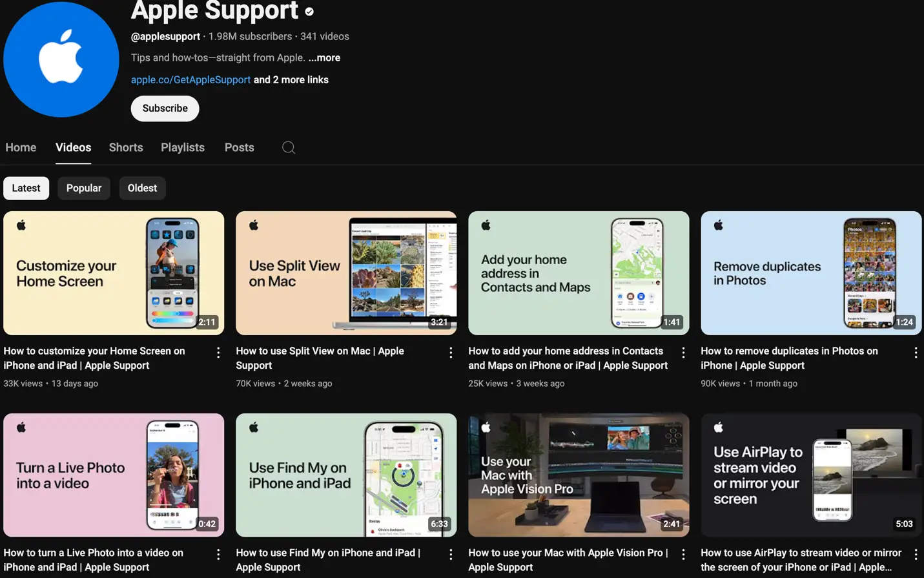Open 'How to use AirPlay to stream video' title
Screen dimensions: 924x578
click(801, 560)
